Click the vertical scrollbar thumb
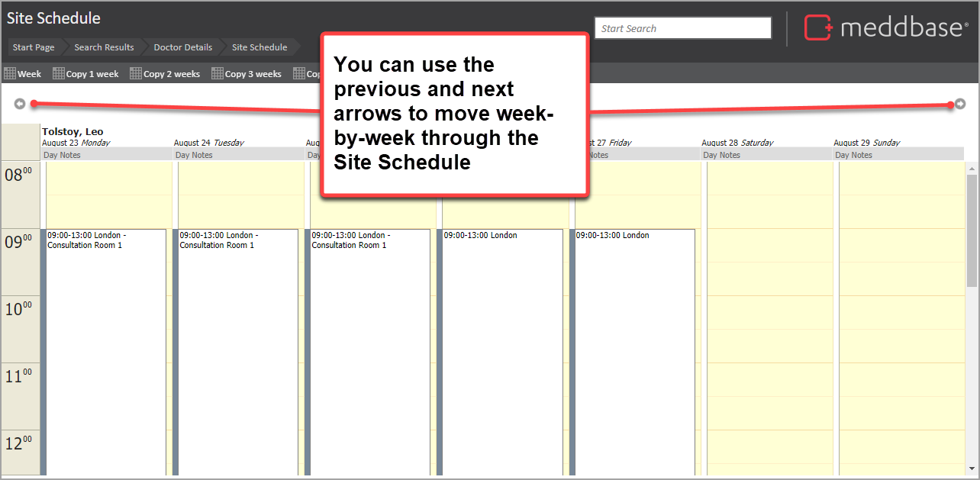Image resolution: width=980 pixels, height=480 pixels. tap(972, 229)
